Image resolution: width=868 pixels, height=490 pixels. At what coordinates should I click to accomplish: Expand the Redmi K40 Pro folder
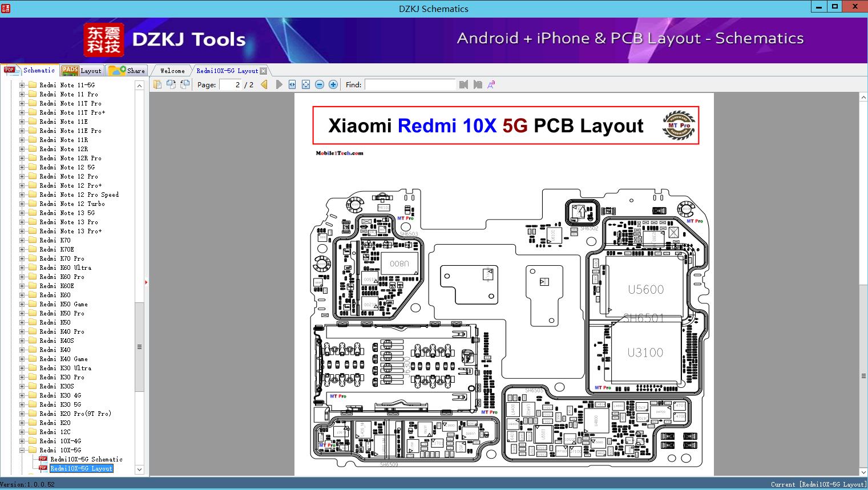click(x=22, y=331)
